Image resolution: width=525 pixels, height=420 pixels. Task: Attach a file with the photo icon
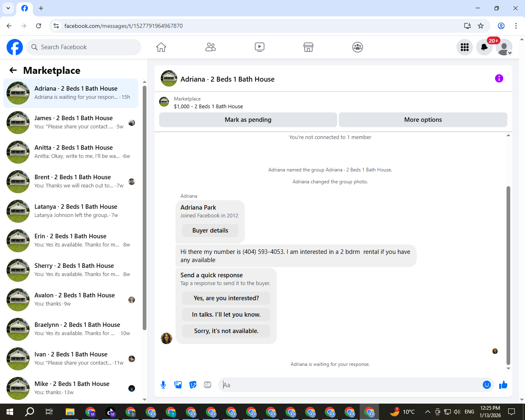point(178,385)
